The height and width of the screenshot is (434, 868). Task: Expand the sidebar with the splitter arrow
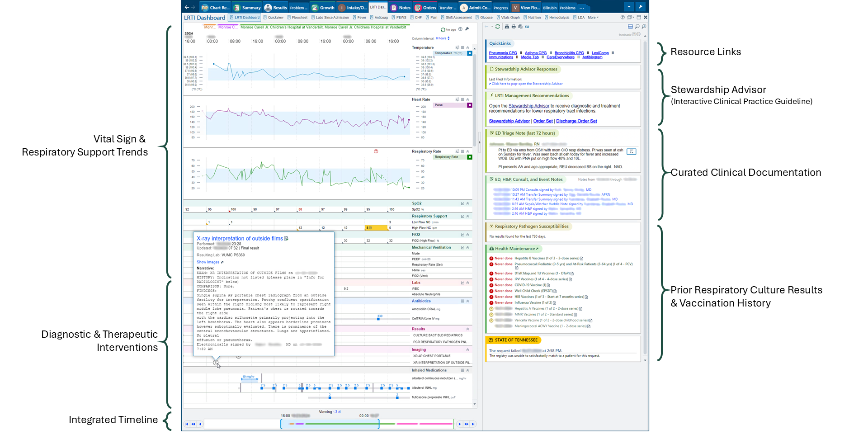[x=480, y=142]
